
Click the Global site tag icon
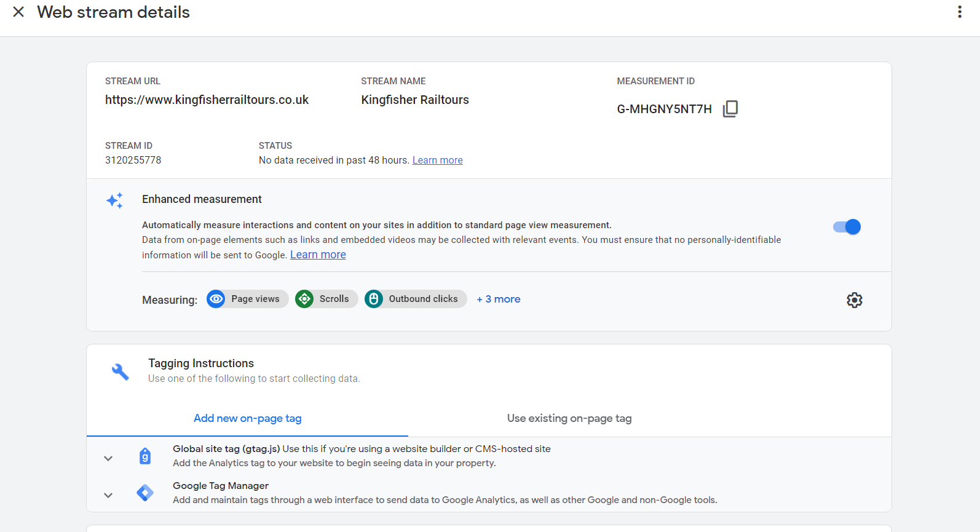[x=145, y=456]
